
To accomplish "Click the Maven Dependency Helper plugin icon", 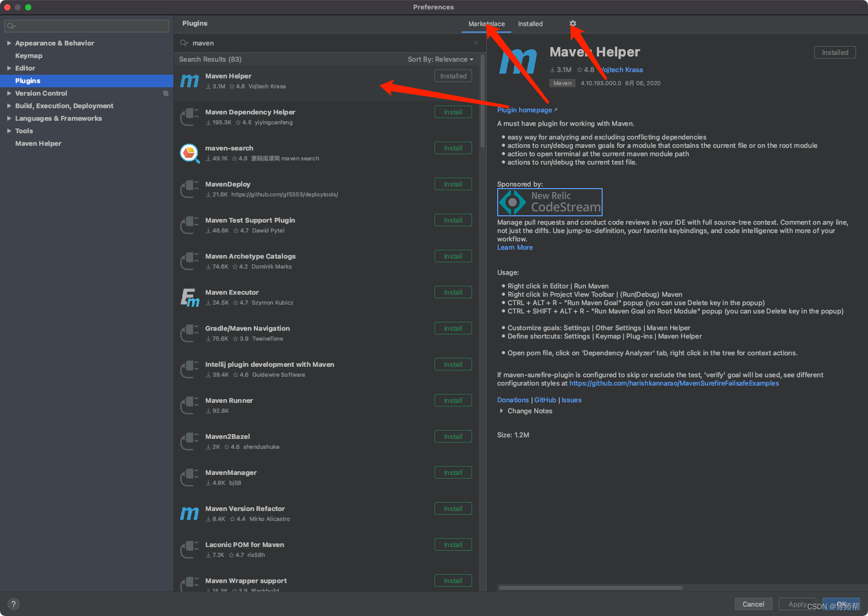I will 189,117.
